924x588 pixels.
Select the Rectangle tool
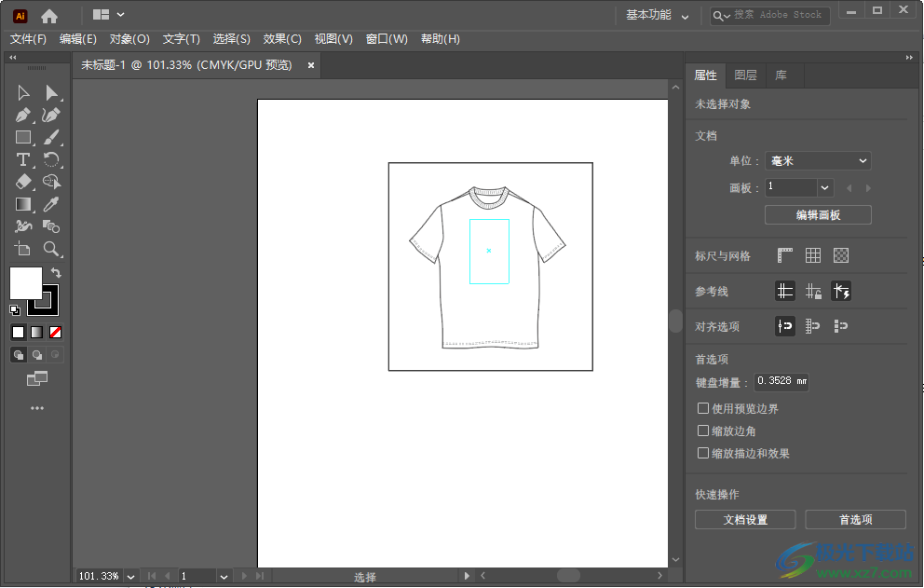coord(23,137)
